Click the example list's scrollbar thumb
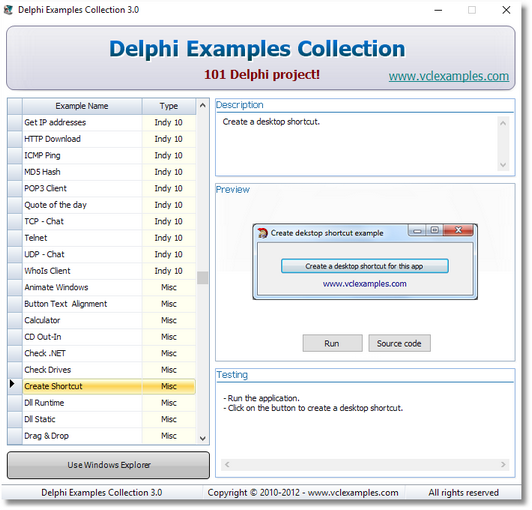532x510 pixels. (203, 278)
